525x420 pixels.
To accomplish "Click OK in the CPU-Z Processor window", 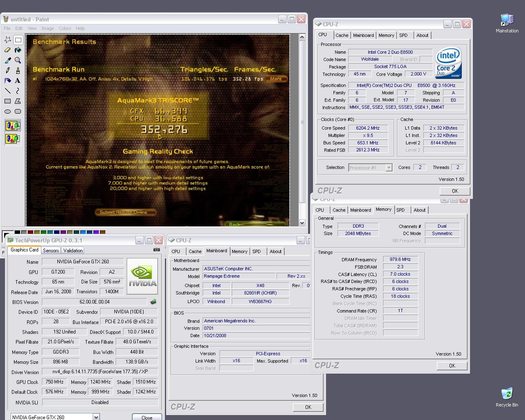I will tap(455, 191).
